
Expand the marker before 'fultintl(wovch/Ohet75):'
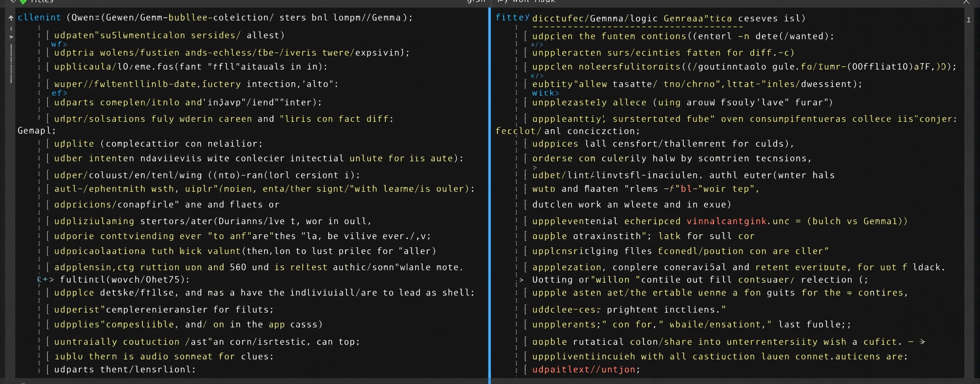45,279
